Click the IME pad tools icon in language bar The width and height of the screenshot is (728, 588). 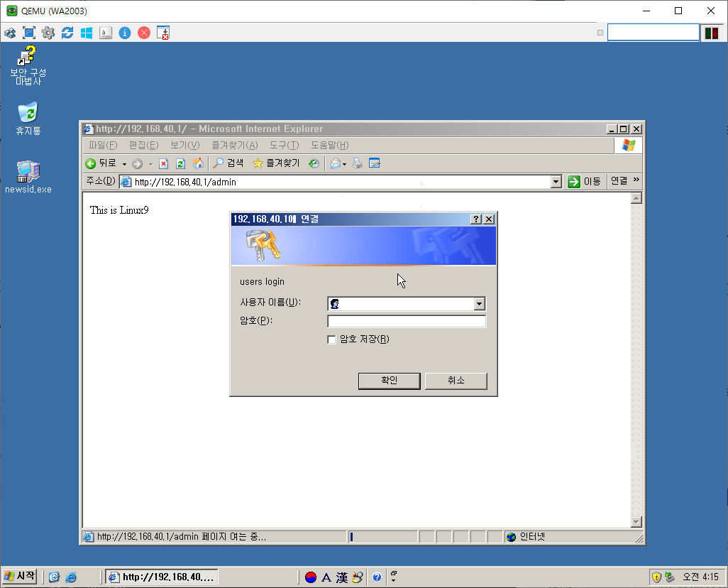coord(358,577)
